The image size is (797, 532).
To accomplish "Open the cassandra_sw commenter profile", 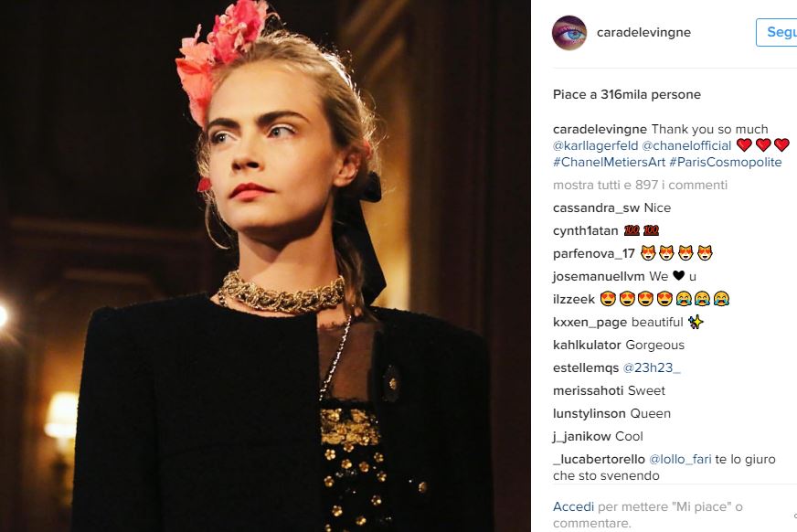I will [x=596, y=207].
